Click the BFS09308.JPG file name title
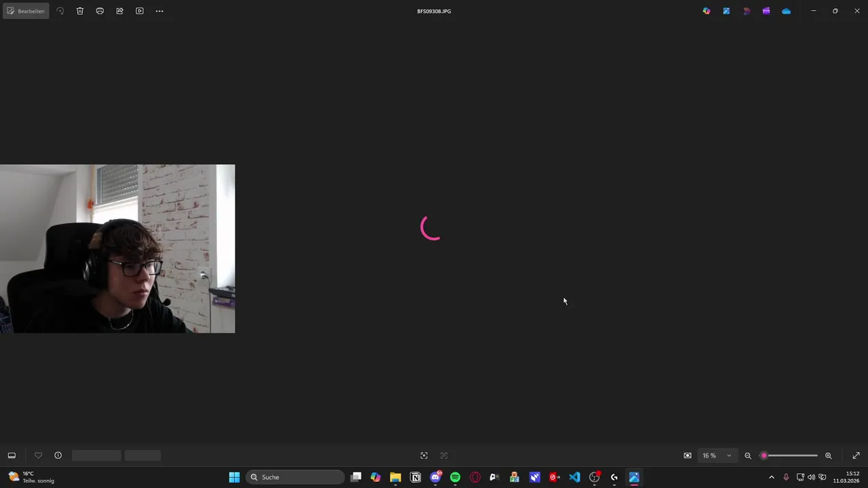868x488 pixels. (x=434, y=11)
